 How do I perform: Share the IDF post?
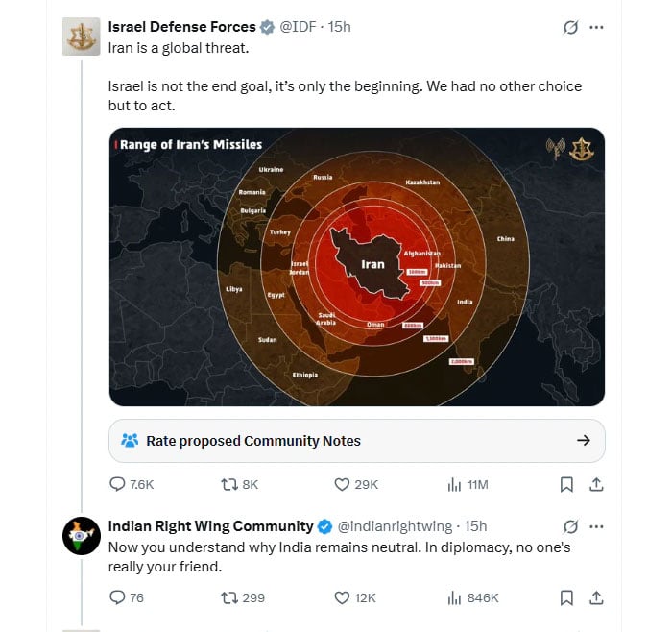pos(596,485)
